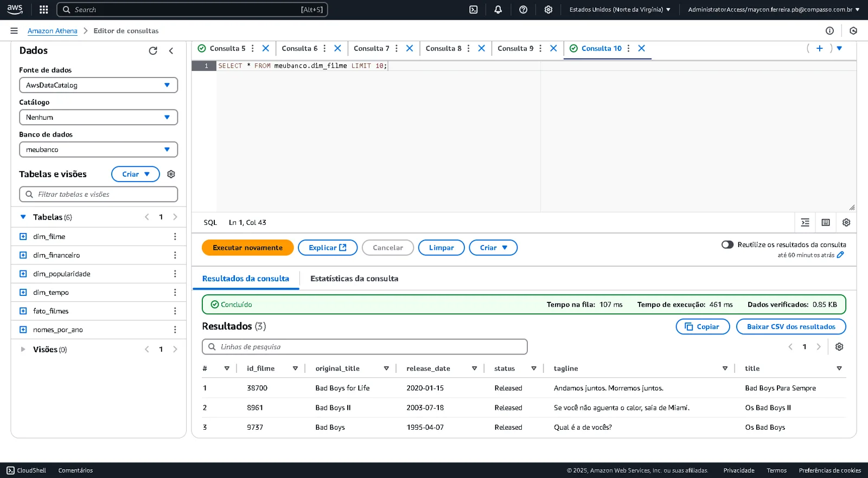Open actions menu for dim_financeiro table

pyautogui.click(x=175, y=255)
